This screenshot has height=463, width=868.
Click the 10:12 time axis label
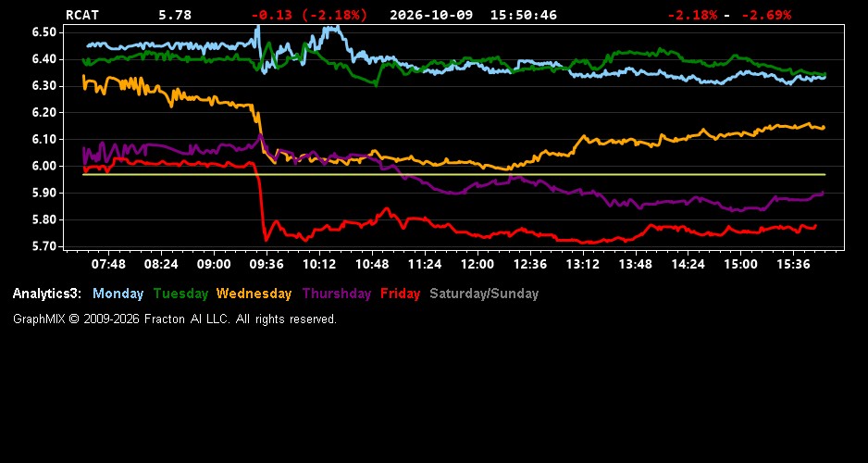tap(319, 264)
